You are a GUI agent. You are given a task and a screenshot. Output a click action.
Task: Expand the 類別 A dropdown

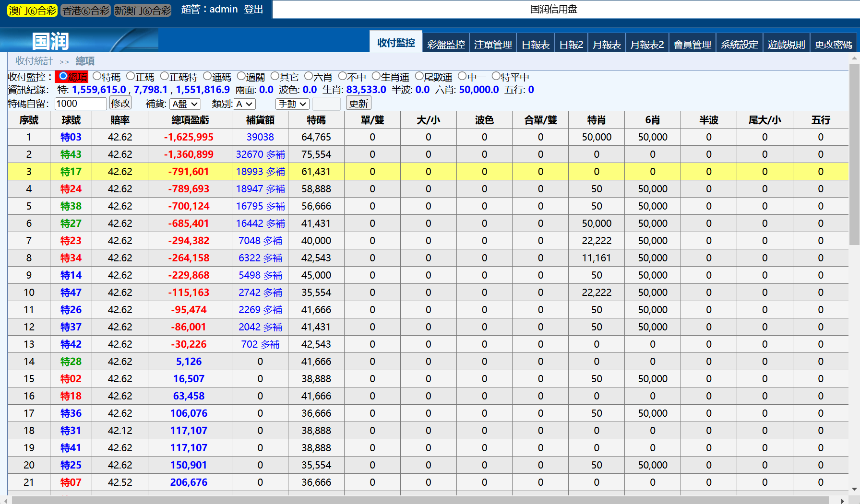coord(244,104)
